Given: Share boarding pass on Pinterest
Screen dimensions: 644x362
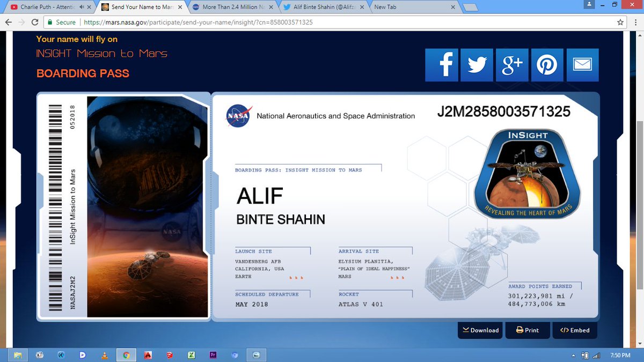Looking at the screenshot, I should coord(547,65).
